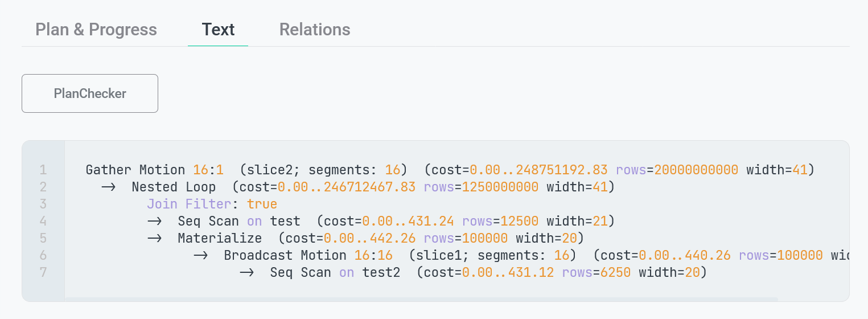
Task: Click line number 2 in the gutter
Action: tap(43, 187)
